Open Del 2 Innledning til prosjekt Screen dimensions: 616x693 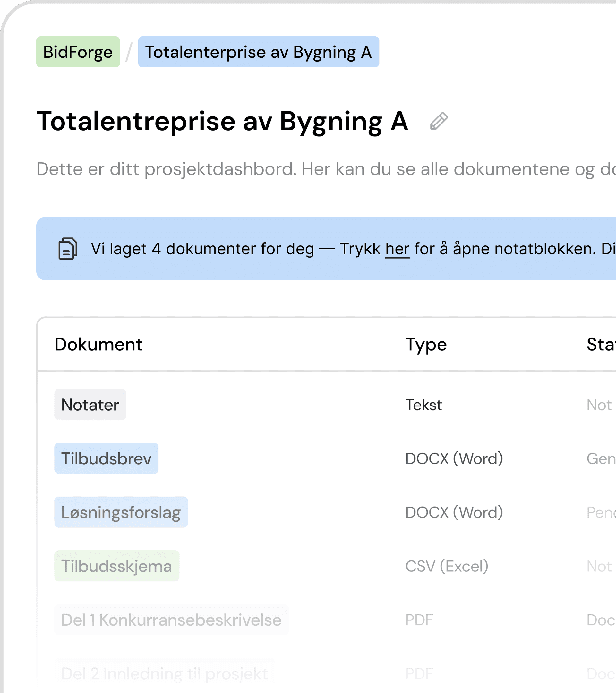pyautogui.click(x=164, y=673)
